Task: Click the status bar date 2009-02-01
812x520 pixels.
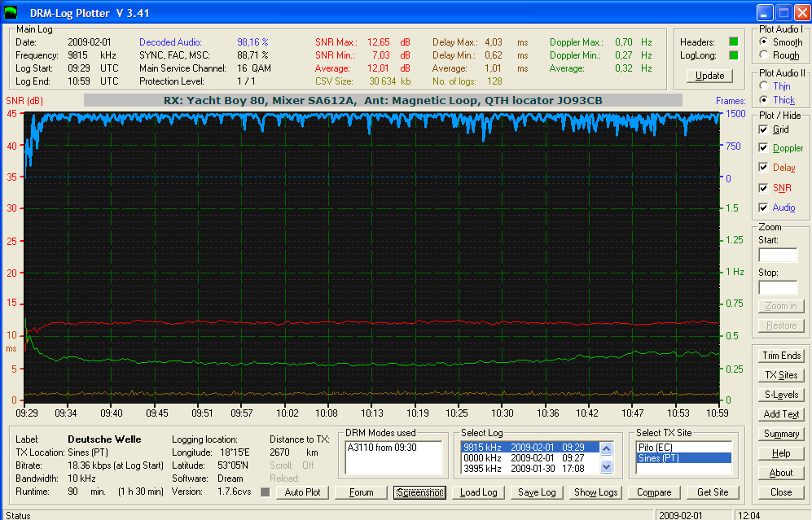Action: pyautogui.click(x=680, y=515)
